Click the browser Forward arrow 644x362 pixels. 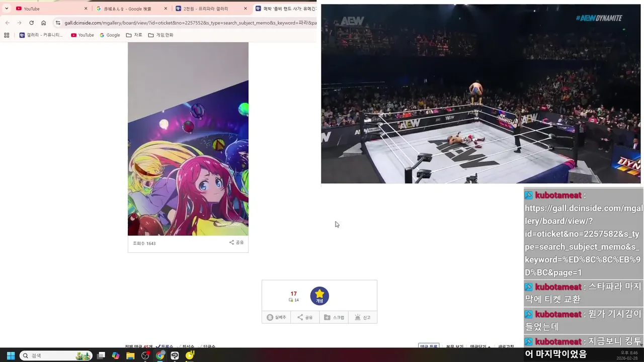[x=19, y=23]
